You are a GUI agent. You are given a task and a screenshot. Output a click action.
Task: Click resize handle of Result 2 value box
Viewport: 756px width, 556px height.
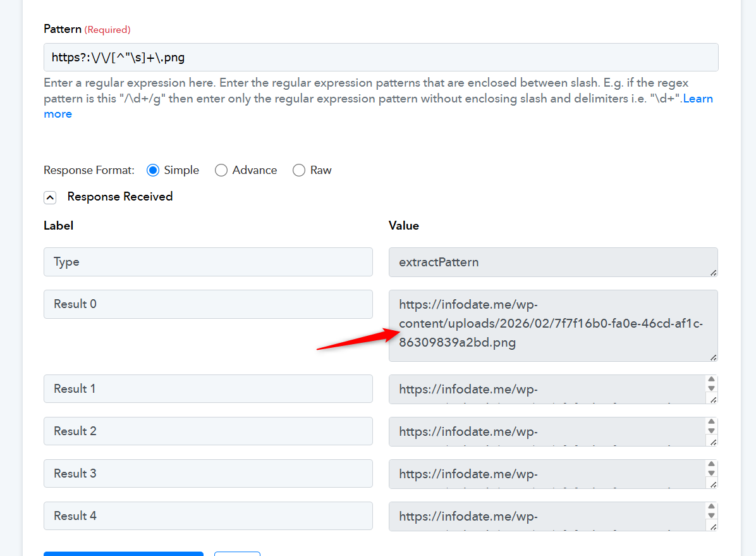click(712, 442)
